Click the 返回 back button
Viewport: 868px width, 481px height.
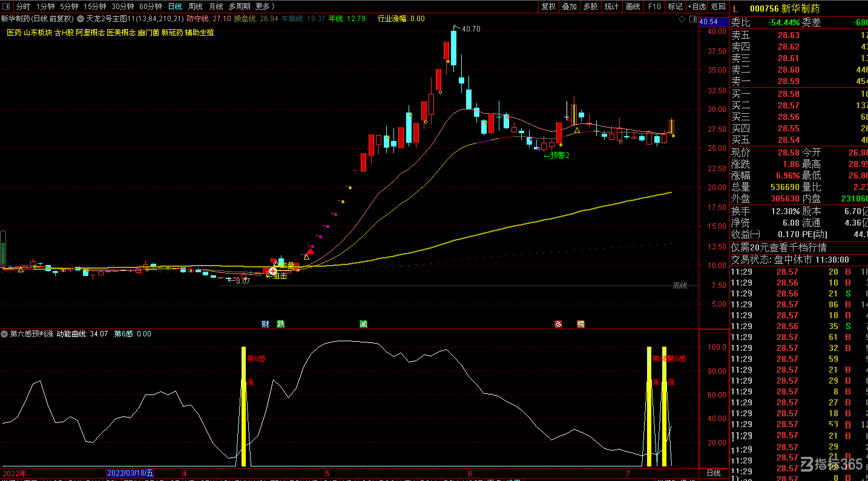(718, 7)
